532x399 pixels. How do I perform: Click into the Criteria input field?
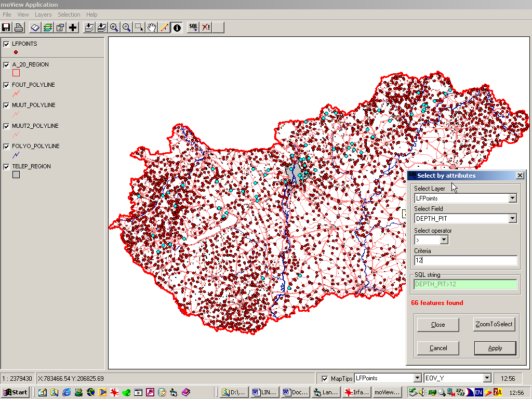tap(465, 260)
